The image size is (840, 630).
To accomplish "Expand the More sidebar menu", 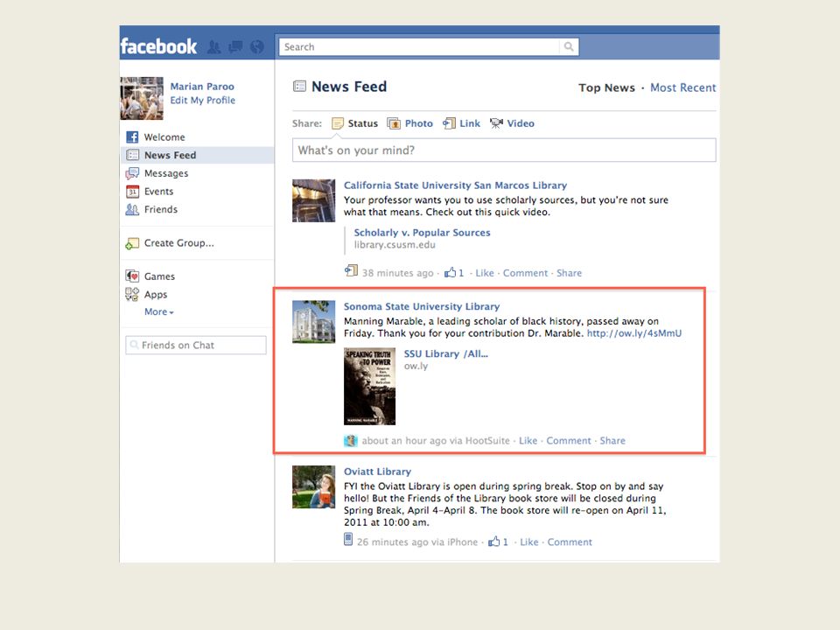I will (x=159, y=311).
